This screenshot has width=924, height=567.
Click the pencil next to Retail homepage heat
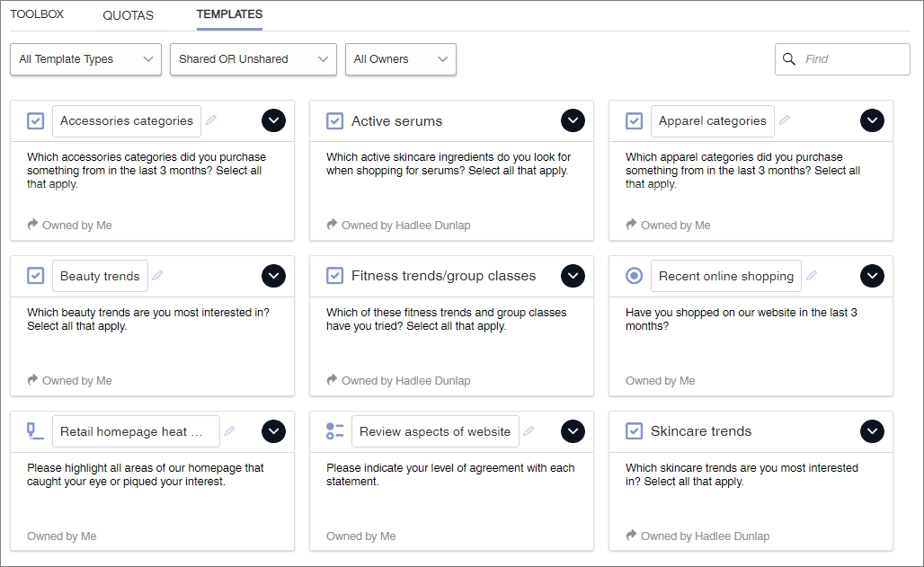[x=229, y=430]
